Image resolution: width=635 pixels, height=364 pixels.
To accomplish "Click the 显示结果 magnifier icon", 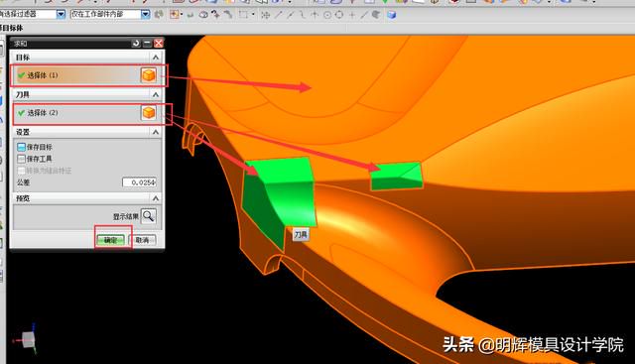I will [x=148, y=216].
